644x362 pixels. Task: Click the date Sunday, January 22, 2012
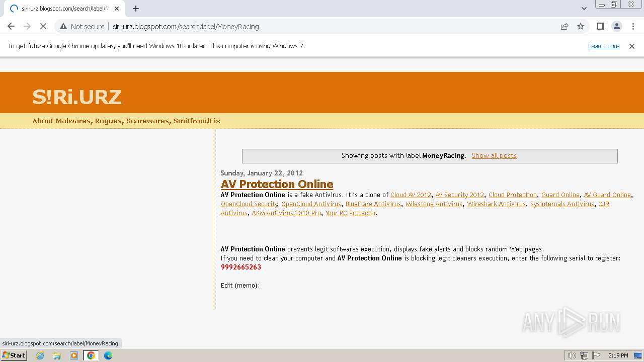(x=262, y=173)
